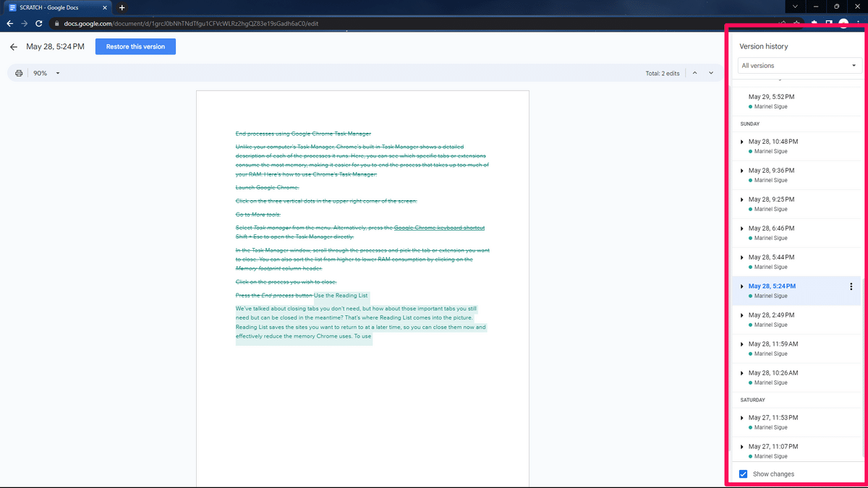This screenshot has height=488, width=868.
Task: Click the Version history heading
Action: click(x=763, y=46)
